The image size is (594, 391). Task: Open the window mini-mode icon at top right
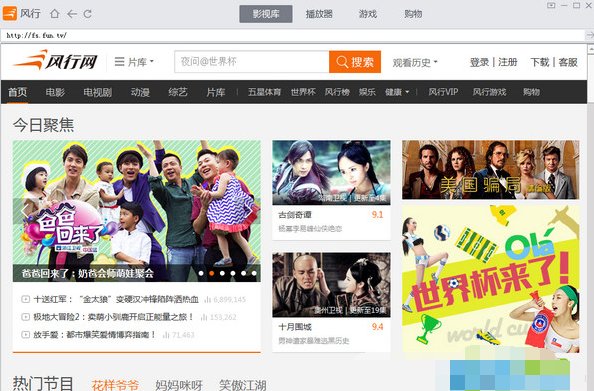tap(551, 5)
